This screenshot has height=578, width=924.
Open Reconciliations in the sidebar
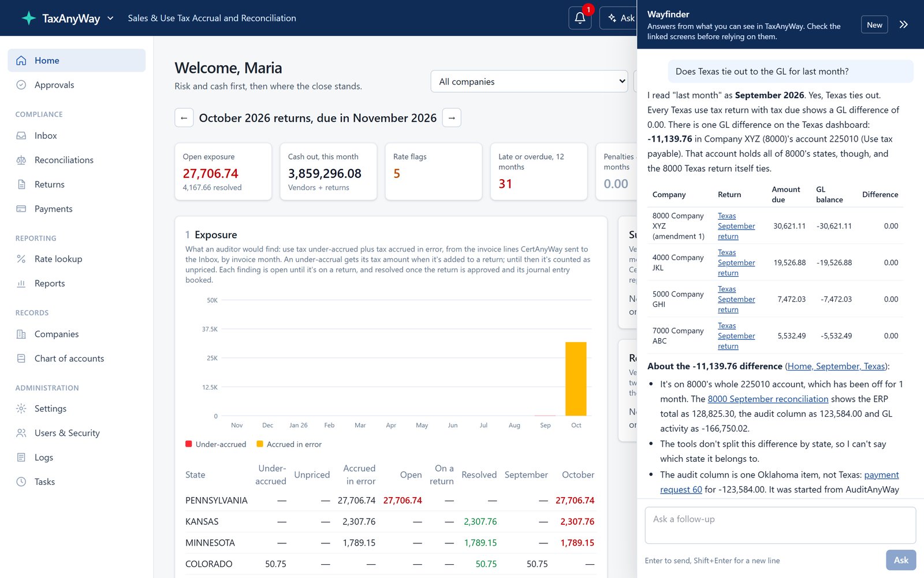[x=77, y=160]
